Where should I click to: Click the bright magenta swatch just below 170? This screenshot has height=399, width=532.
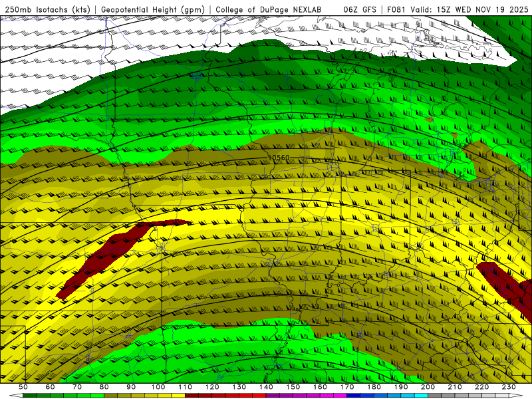point(340,396)
